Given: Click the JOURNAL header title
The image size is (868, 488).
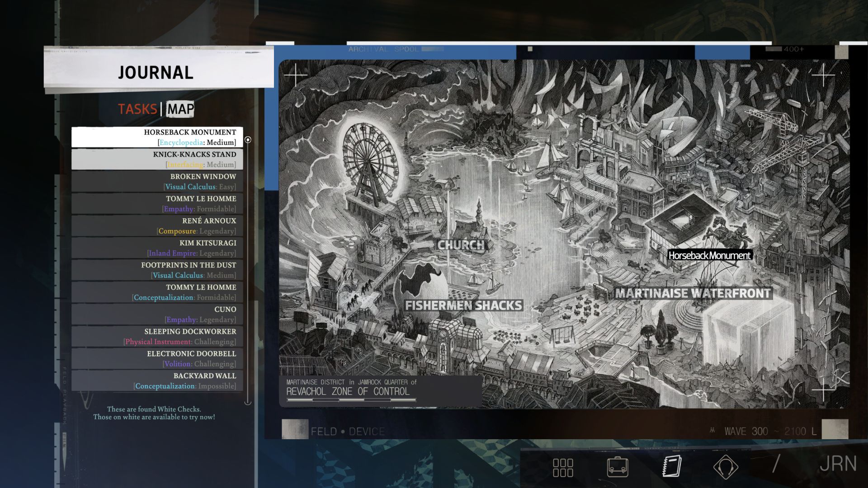Looking at the screenshot, I should pos(156,72).
